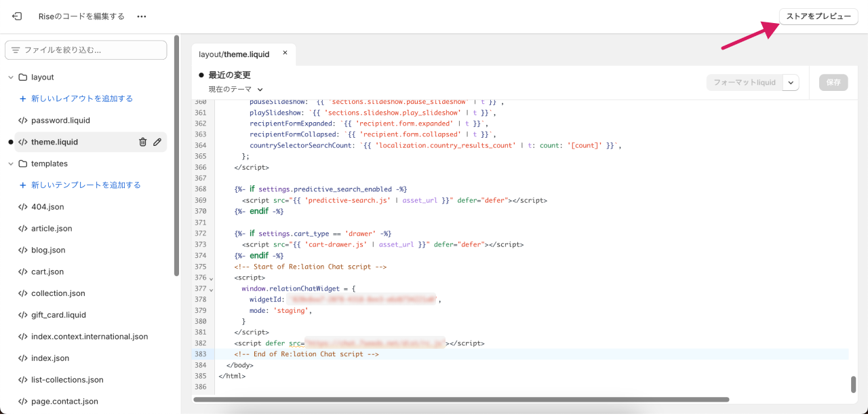Click the horizontal scrollbar of code editor

461,400
